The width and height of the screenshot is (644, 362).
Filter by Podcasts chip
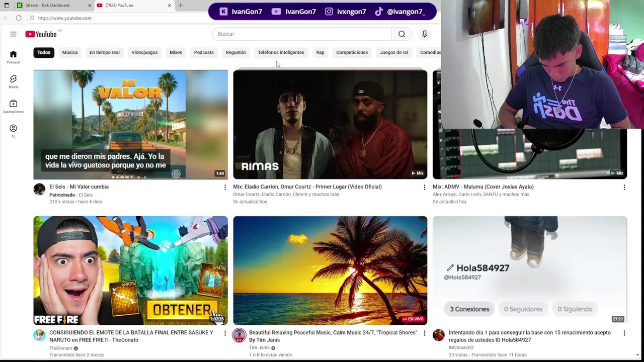point(204,52)
